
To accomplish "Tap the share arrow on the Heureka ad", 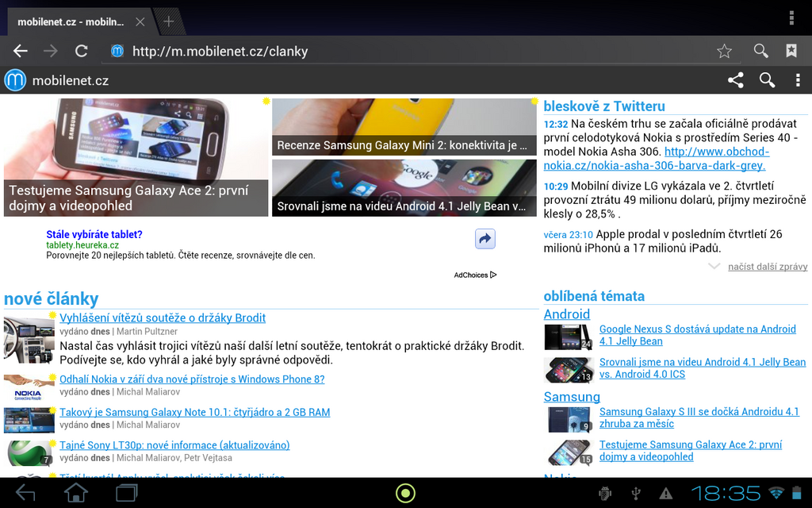I will coord(485,239).
